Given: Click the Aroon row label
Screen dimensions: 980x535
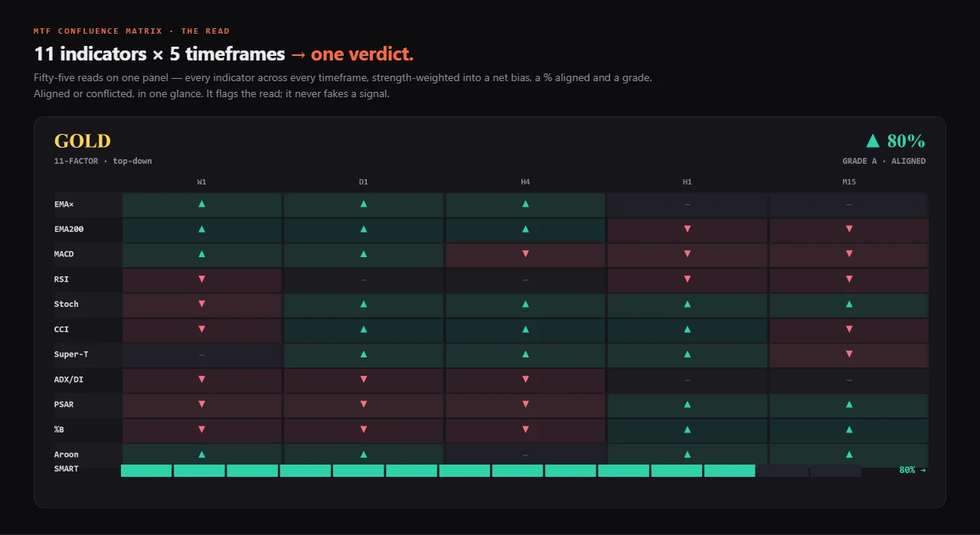Looking at the screenshot, I should pos(67,454).
